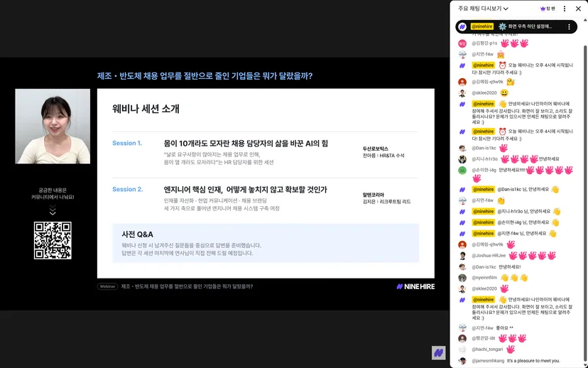Click username @hachi_tongari in chat

pos(487,350)
